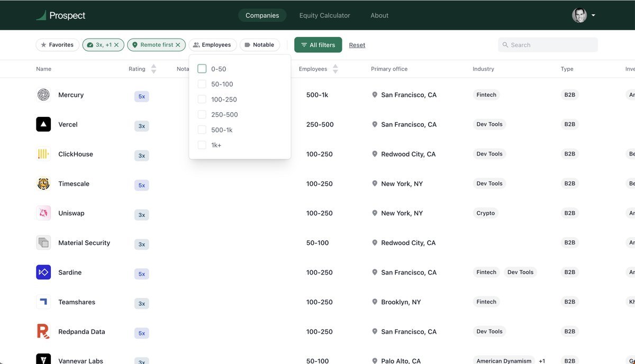Tick the 1k+ employees checkbox
Screen dimensions: 635x364
(x=202, y=145)
